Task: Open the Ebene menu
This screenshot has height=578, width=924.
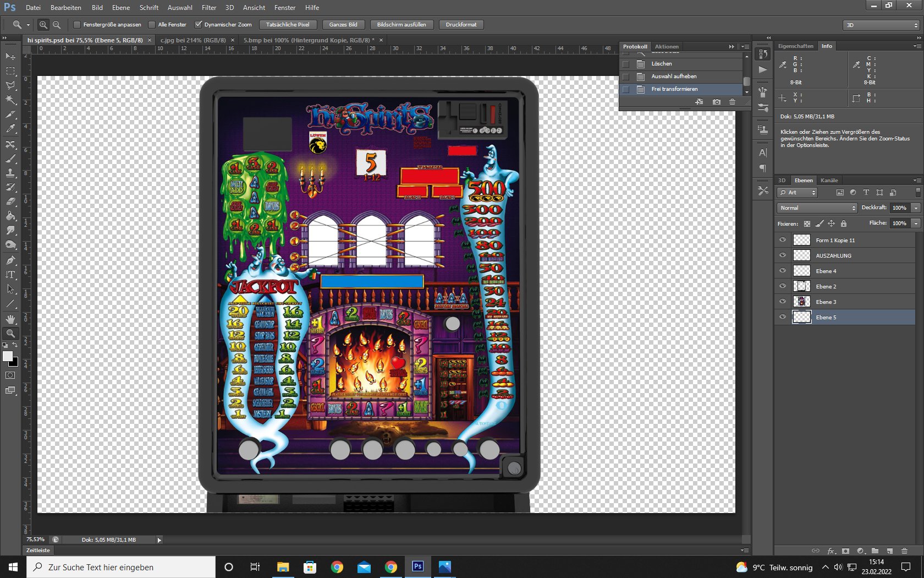Action: tap(121, 8)
